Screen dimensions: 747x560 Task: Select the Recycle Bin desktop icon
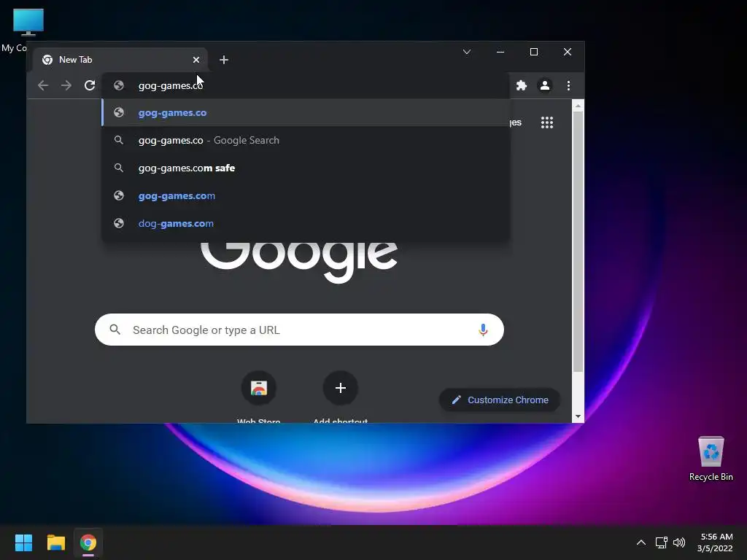[x=711, y=459]
